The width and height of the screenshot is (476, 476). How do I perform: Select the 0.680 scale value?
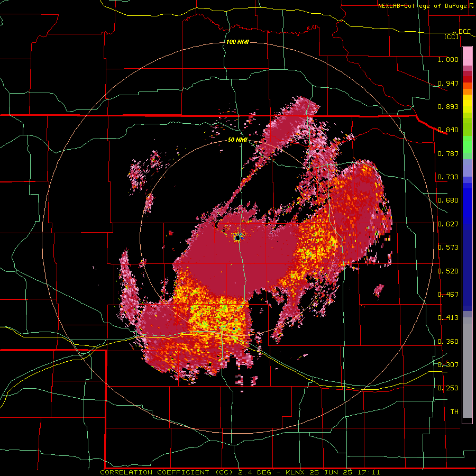click(x=448, y=200)
